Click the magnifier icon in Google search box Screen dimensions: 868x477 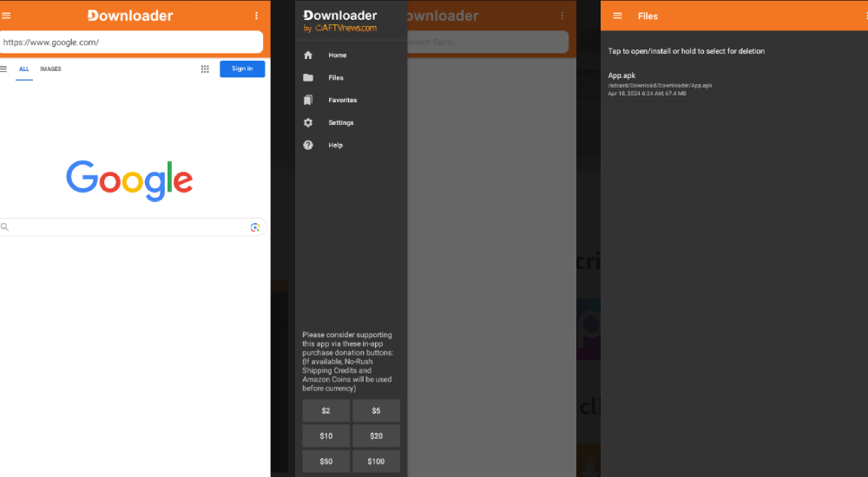pos(4,227)
